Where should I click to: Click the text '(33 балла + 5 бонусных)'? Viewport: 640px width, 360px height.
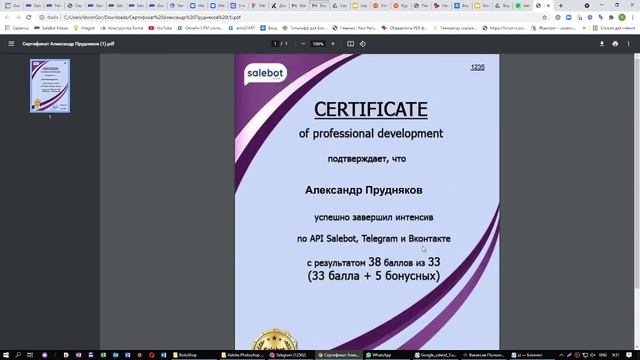click(374, 276)
